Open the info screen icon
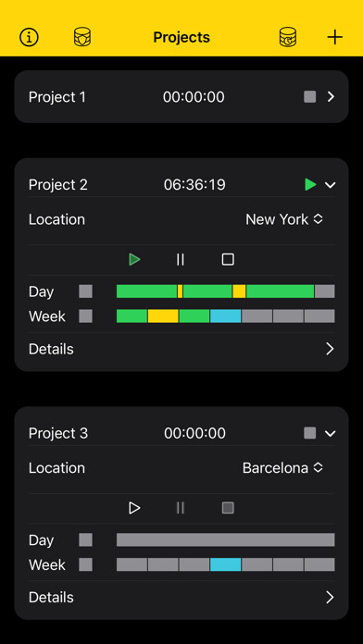This screenshot has width=363, height=644. pos(30,37)
